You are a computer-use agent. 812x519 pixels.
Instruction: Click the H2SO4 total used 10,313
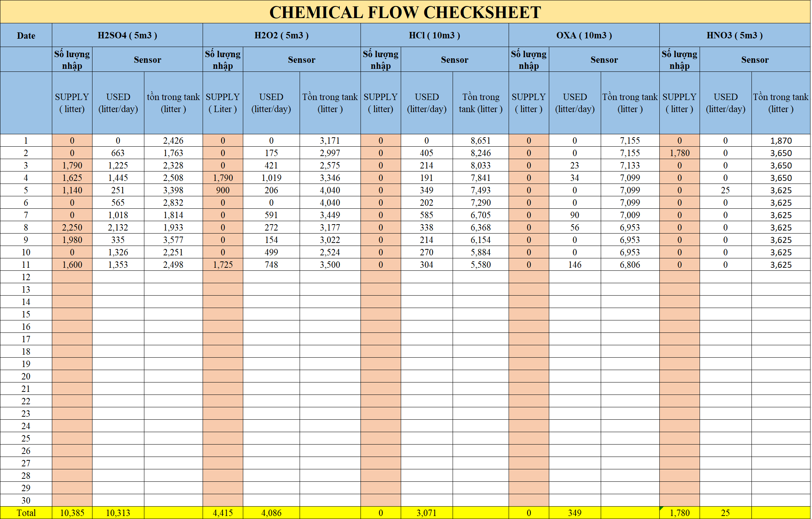(x=118, y=513)
